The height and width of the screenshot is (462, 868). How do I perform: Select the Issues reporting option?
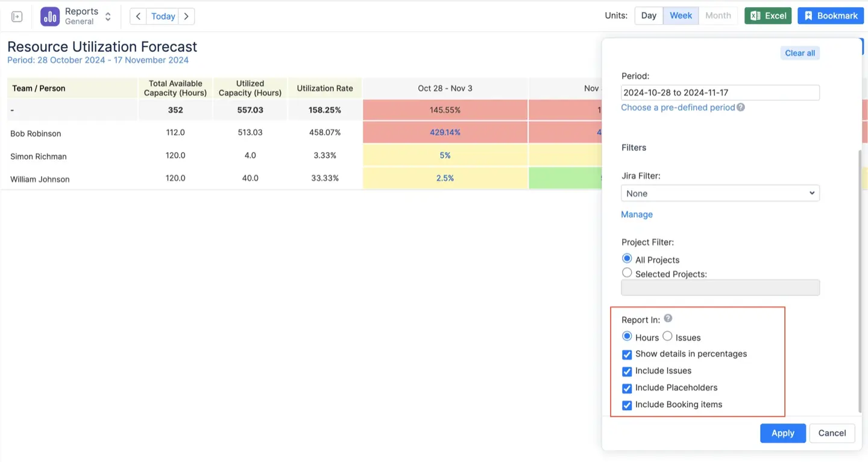(667, 336)
